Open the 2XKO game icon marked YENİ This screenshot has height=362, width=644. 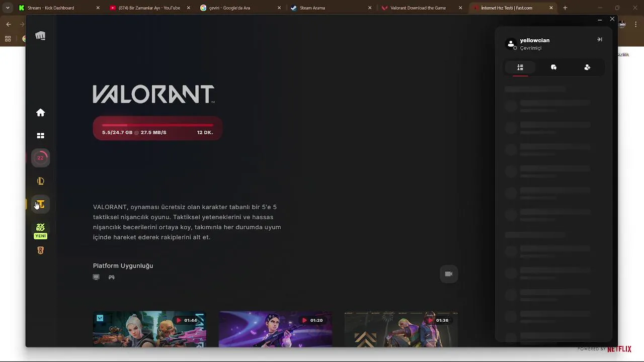41,231
